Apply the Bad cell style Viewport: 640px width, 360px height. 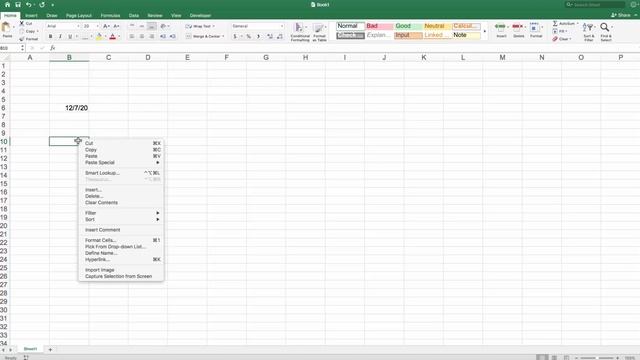pyautogui.click(x=379, y=26)
